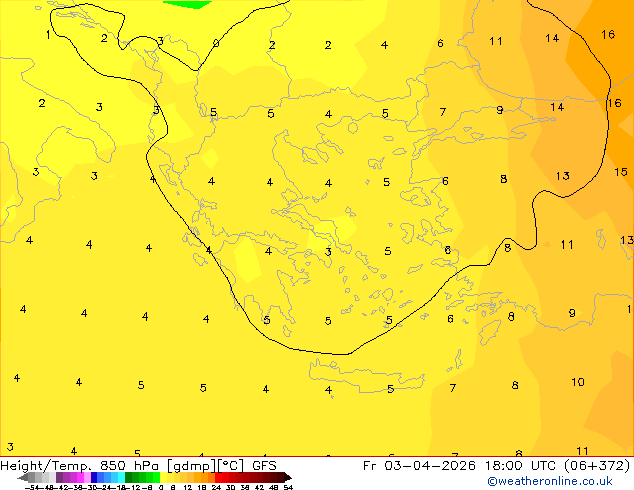The height and width of the screenshot is (490, 634).
Task: Select the cyan swatch in the temperature scale
Action: (121, 477)
